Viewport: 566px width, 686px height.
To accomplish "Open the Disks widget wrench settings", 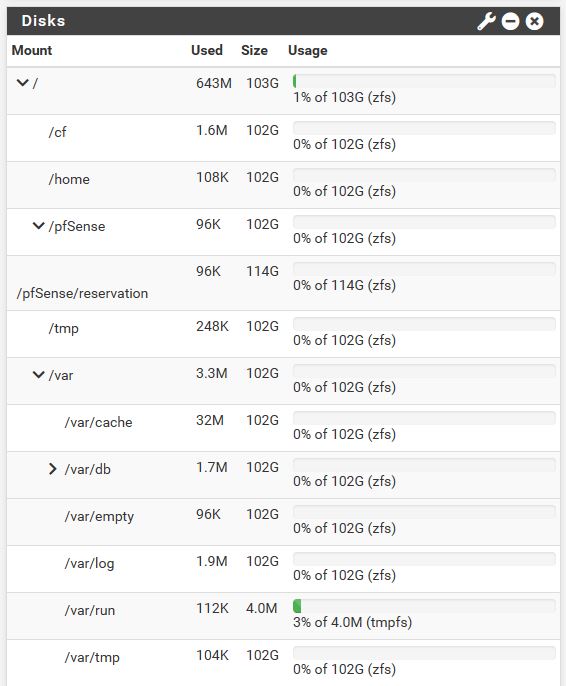I will tap(486, 21).
